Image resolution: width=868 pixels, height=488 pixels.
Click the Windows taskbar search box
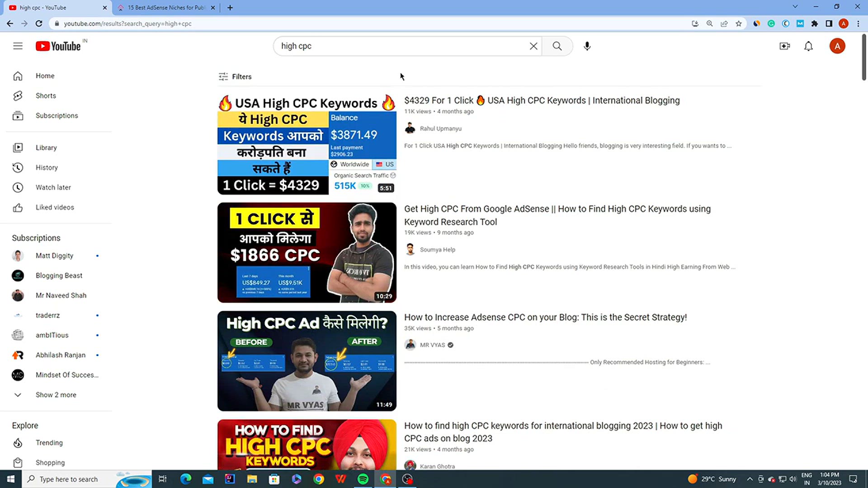pos(86,479)
